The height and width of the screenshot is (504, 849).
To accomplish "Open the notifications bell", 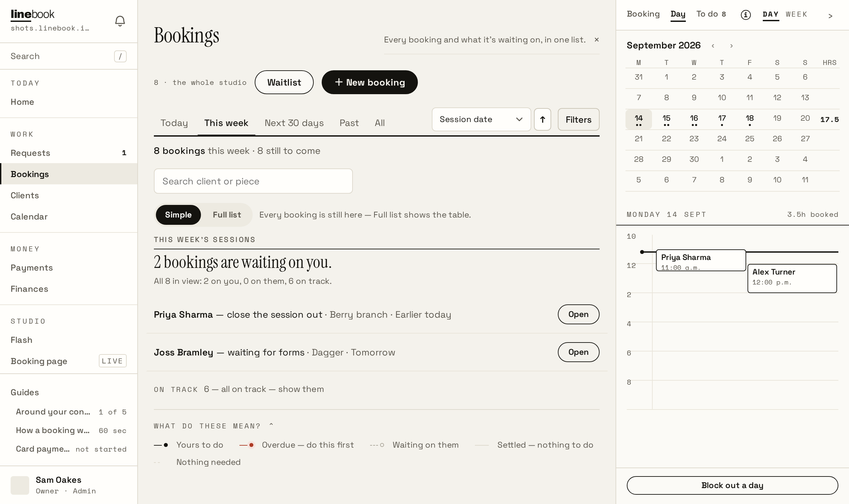I will click(x=120, y=21).
